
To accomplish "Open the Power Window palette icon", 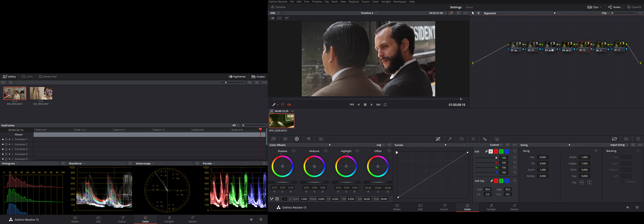I will 462,139.
